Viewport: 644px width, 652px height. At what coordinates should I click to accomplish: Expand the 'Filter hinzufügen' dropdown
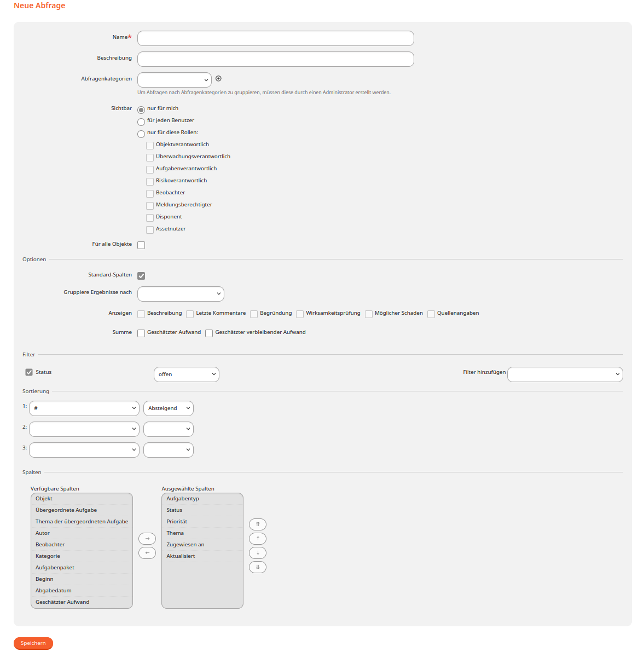[x=565, y=374]
